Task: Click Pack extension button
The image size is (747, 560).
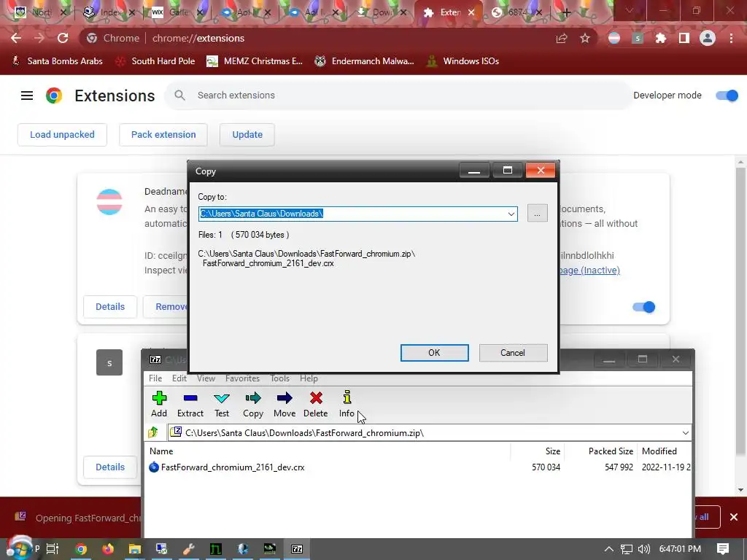Action: click(x=163, y=135)
